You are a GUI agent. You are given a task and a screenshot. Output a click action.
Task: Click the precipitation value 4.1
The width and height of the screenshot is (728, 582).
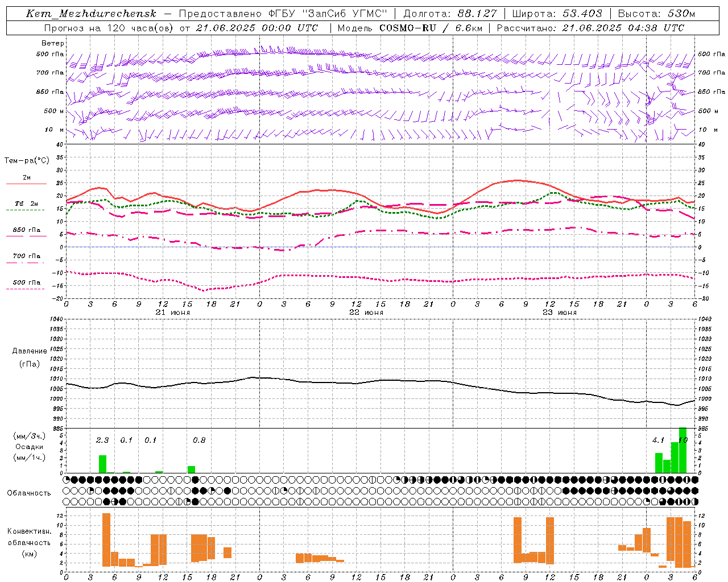click(x=659, y=440)
